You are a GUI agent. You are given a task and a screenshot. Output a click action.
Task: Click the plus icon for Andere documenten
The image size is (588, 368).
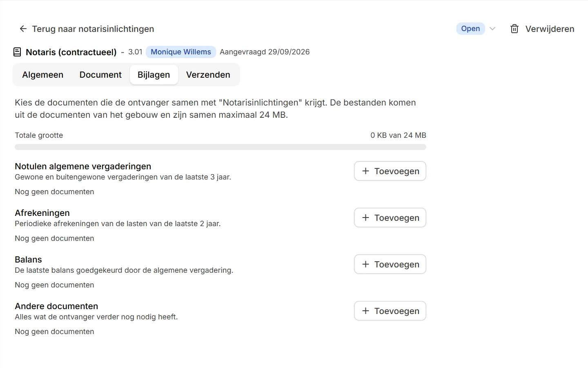pyautogui.click(x=365, y=311)
